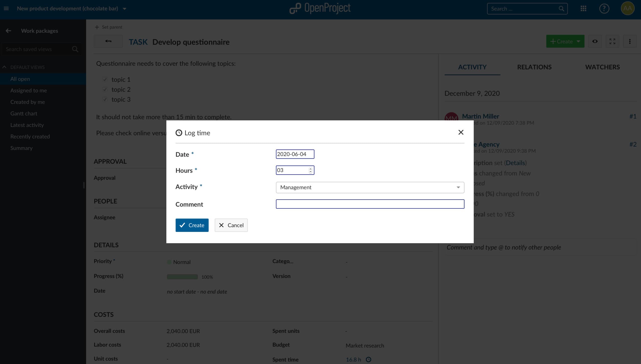641x364 pixels.
Task: Click the Hours stepper arrows
Action: coord(310,170)
